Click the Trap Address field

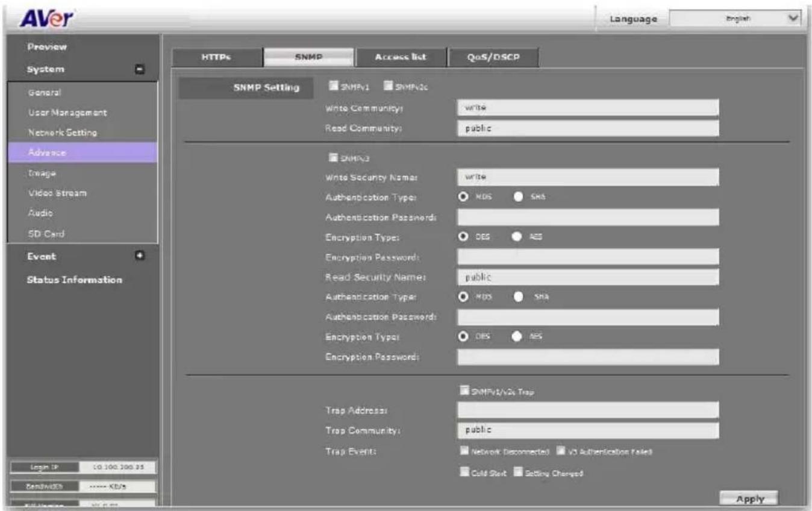pyautogui.click(x=588, y=410)
